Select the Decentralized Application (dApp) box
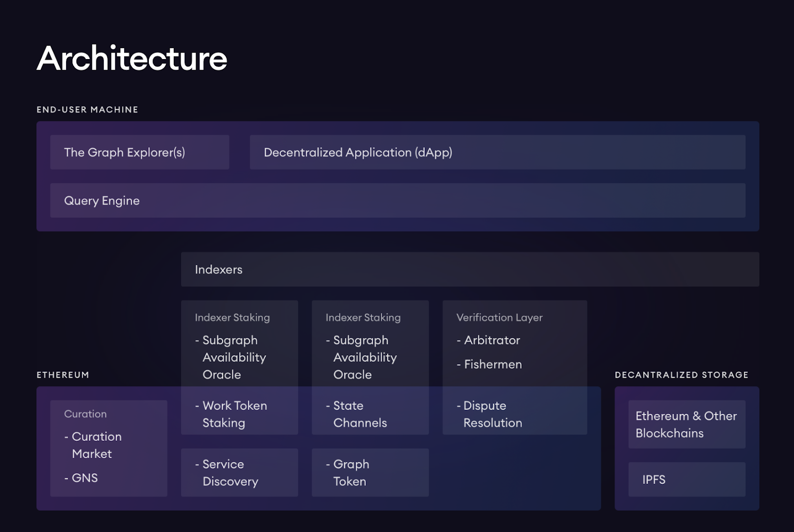This screenshot has width=794, height=532. 497,152
